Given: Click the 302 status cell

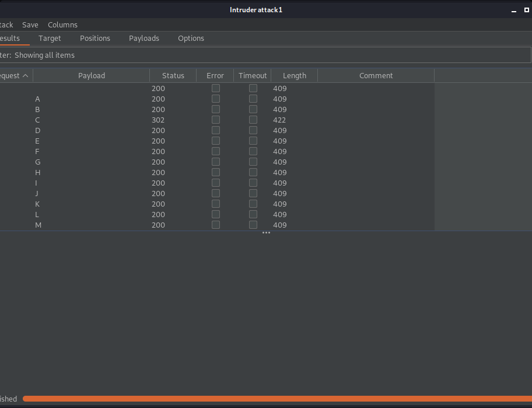Looking at the screenshot, I should click(x=158, y=120).
